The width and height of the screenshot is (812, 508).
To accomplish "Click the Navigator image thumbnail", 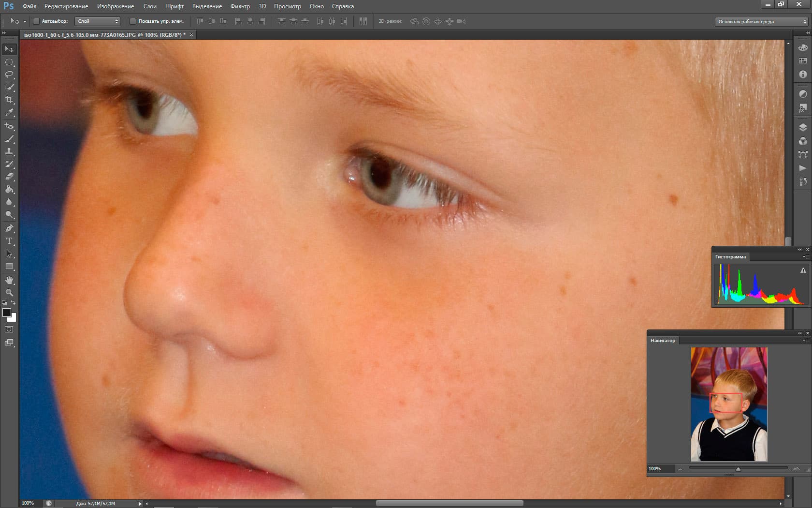I will coord(729,404).
